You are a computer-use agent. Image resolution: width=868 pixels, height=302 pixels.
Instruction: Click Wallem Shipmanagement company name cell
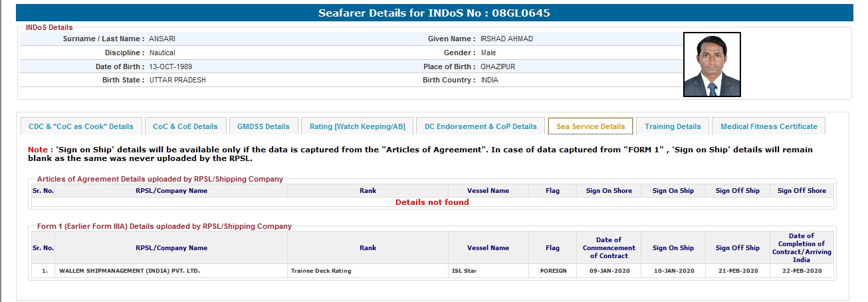click(x=130, y=271)
